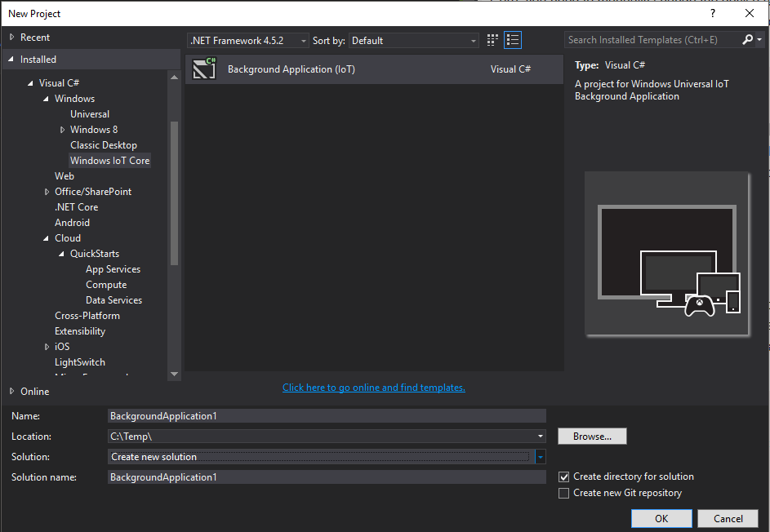This screenshot has width=770, height=532.
Task: Select Windows IoT Core category
Action: (x=110, y=161)
